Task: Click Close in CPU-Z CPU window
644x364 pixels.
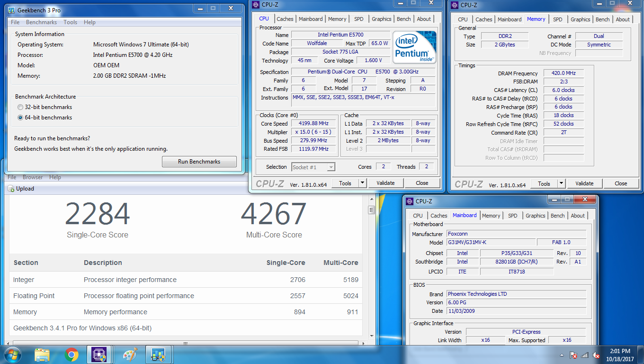Action: 422,183
